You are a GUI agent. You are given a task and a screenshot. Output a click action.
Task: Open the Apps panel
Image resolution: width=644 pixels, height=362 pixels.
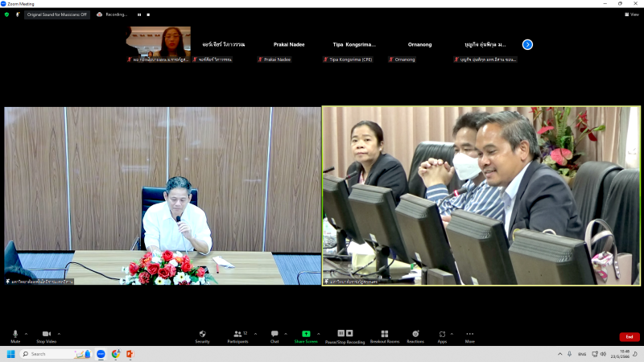(442, 335)
